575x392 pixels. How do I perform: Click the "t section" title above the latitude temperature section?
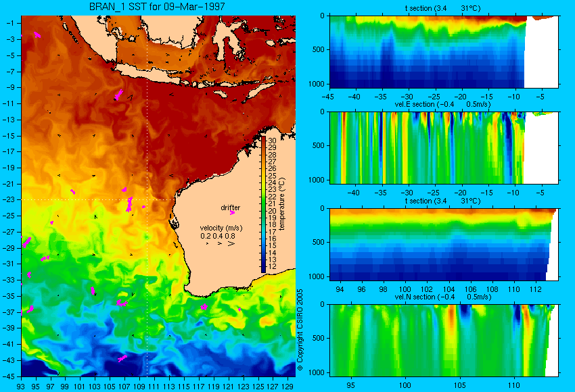[442, 8]
